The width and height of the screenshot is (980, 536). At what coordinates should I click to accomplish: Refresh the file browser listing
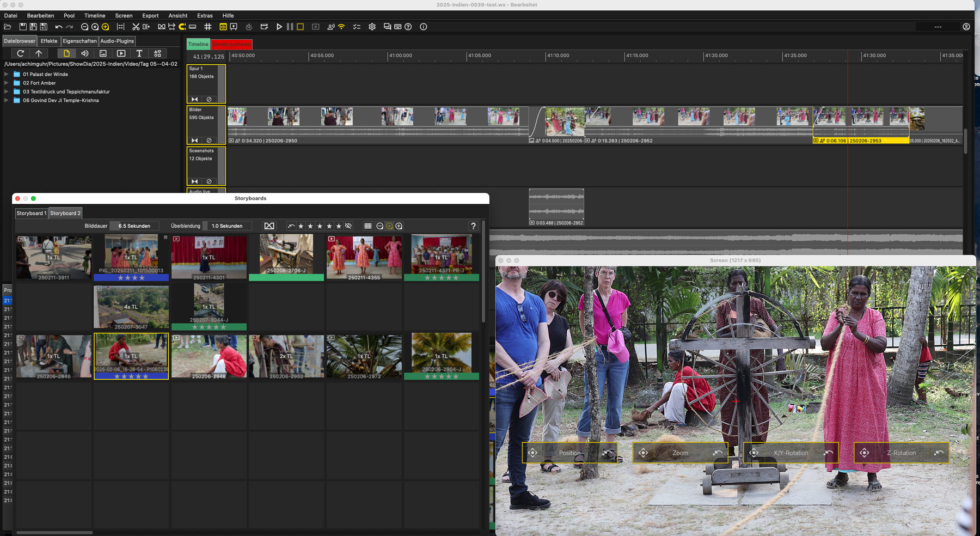tap(20, 53)
